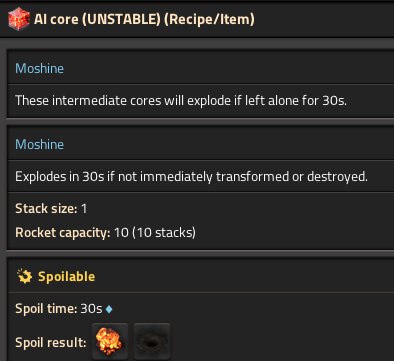
Task: Click the (Recipe/Item) text in the title
Action: [x=209, y=19]
